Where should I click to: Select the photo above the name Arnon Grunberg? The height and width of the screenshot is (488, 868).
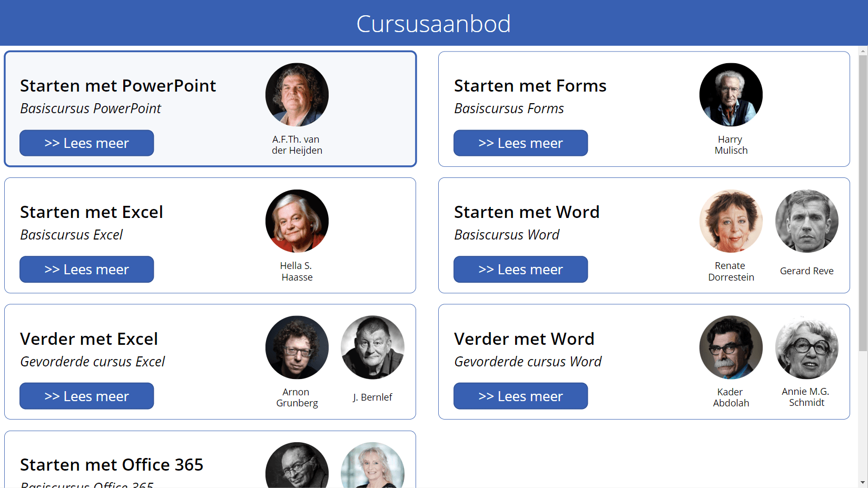pos(297,347)
